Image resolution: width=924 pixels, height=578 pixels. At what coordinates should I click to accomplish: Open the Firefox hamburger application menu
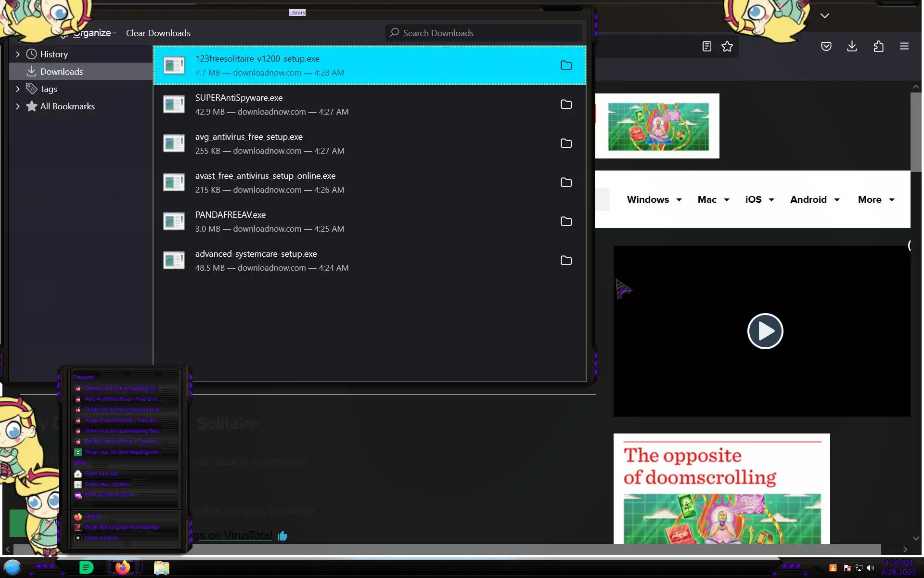[x=904, y=46]
